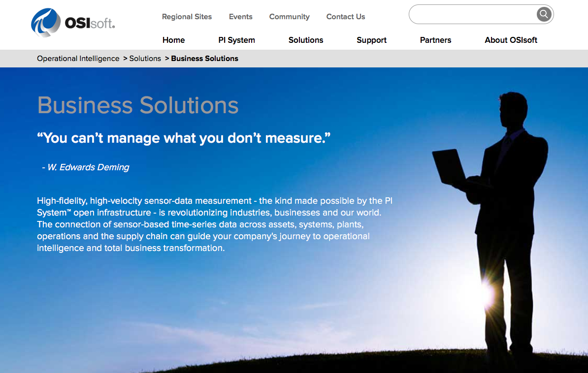The width and height of the screenshot is (588, 373).
Task: Click the Business Solutions page heading
Action: click(x=138, y=105)
